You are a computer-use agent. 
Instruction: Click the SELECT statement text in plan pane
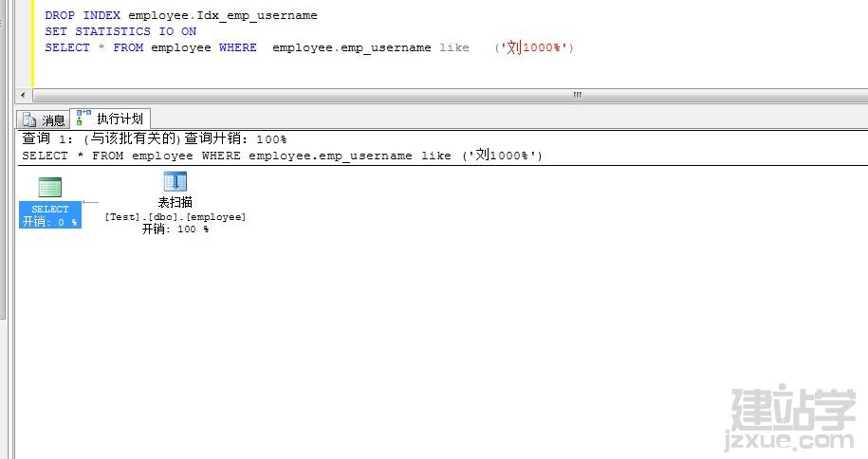tap(283, 156)
